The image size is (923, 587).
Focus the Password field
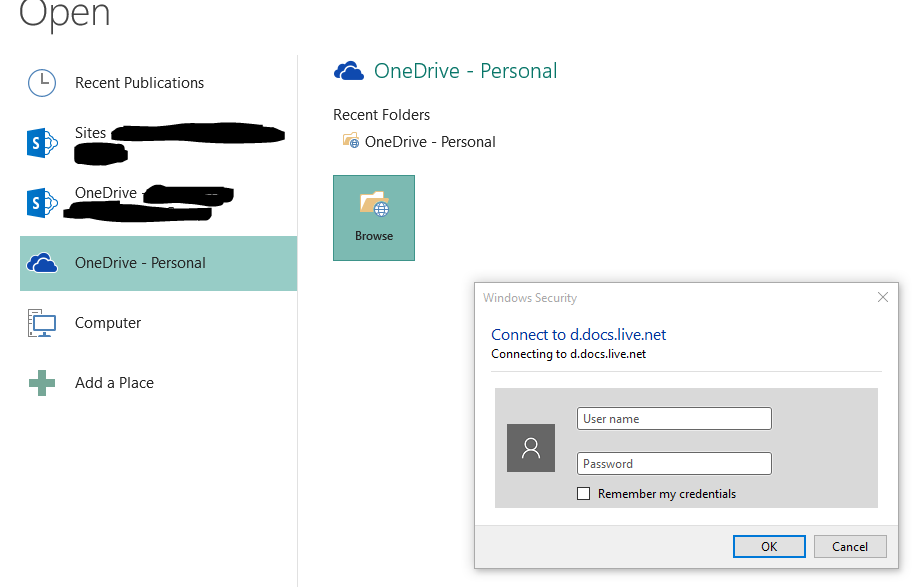click(674, 463)
